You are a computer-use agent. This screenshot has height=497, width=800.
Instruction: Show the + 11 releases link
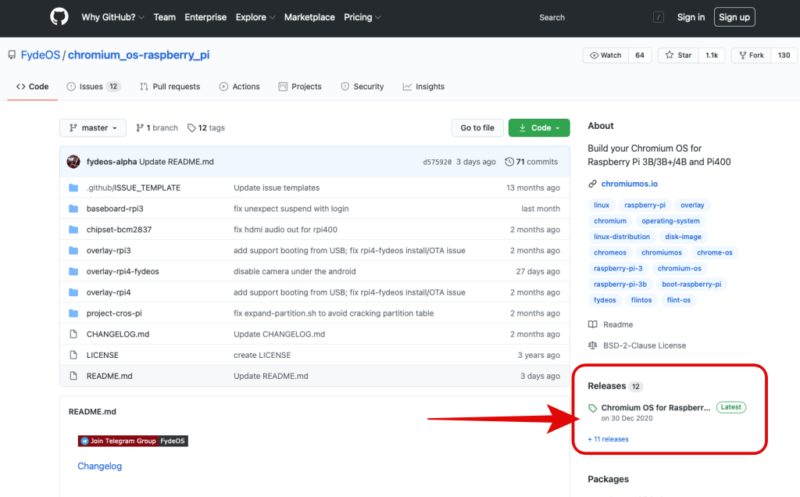click(x=608, y=439)
